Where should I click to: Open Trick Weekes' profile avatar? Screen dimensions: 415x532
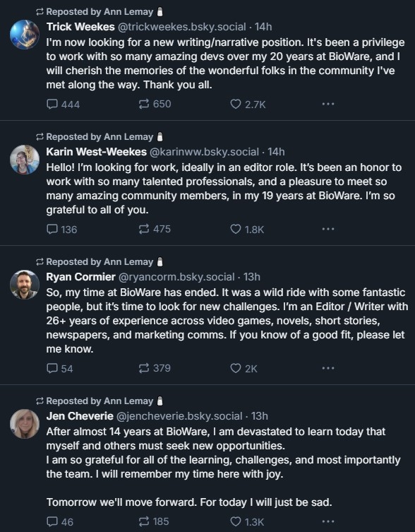[x=25, y=35]
